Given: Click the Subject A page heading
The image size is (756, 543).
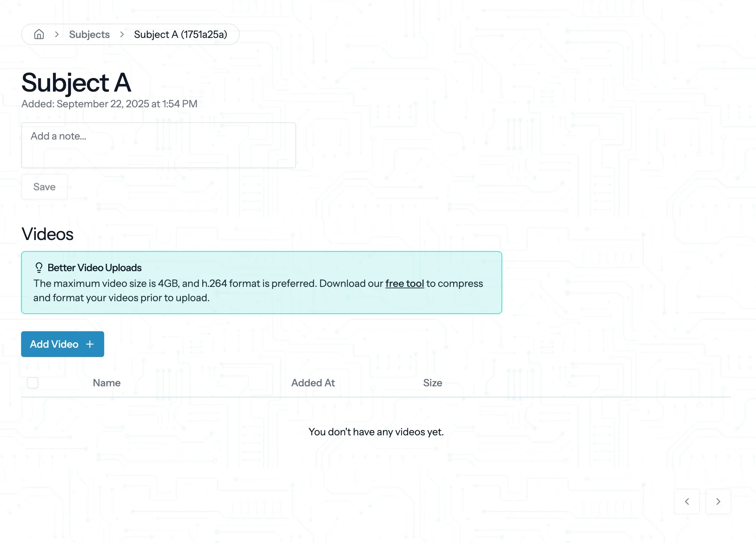Looking at the screenshot, I should click(x=76, y=83).
